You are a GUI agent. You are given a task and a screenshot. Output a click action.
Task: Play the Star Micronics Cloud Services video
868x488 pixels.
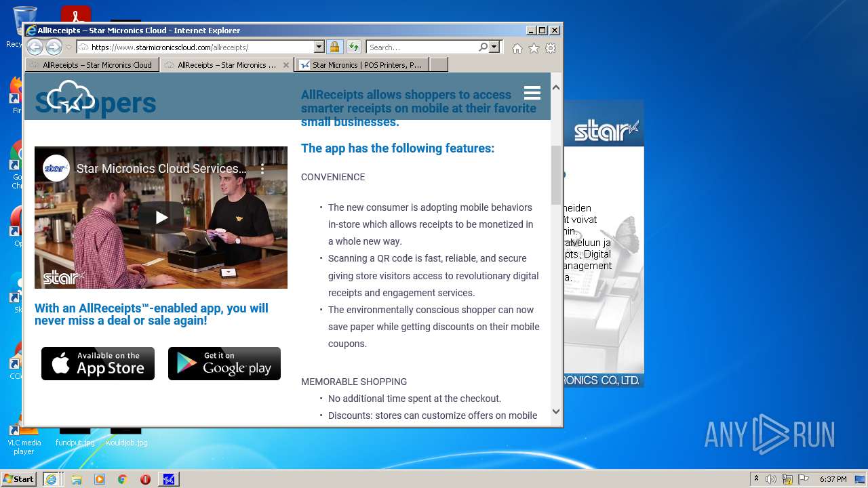pyautogui.click(x=161, y=218)
